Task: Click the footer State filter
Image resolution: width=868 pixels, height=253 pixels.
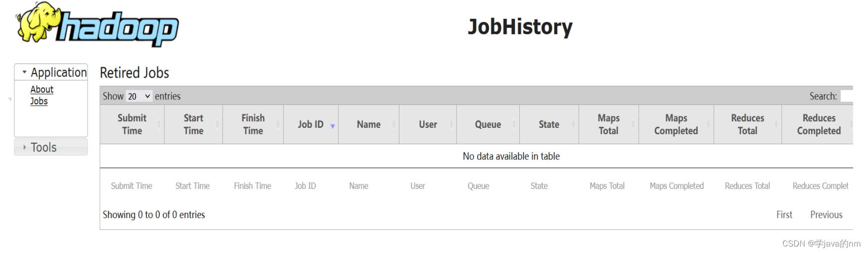Action: (x=539, y=186)
